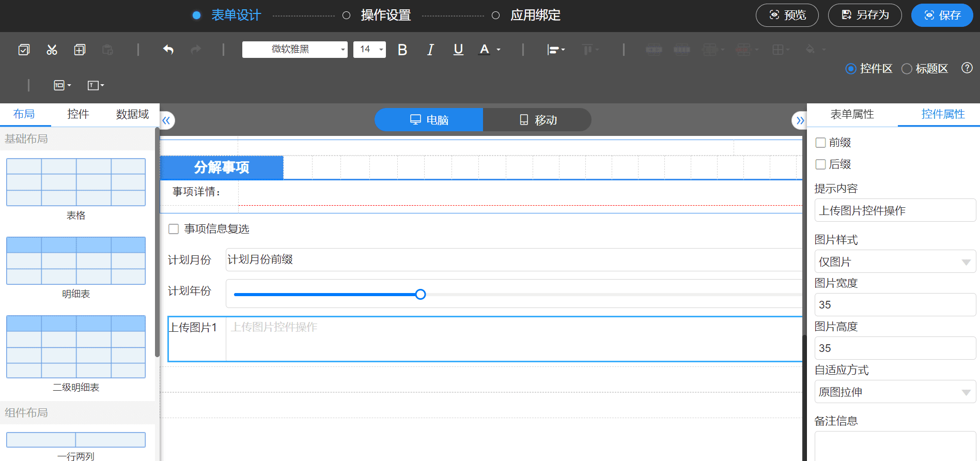Image resolution: width=980 pixels, height=461 pixels.
Task: Go to the 表单设计 step
Action: [x=236, y=16]
